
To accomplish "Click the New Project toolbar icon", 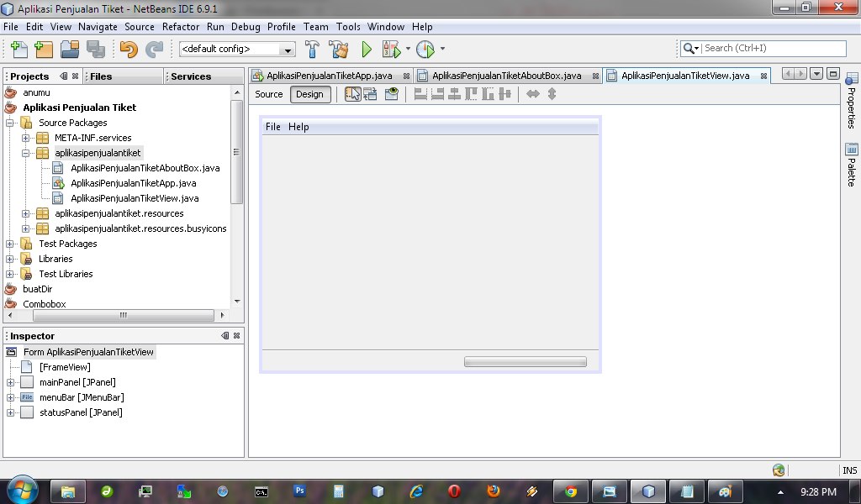I will click(43, 48).
